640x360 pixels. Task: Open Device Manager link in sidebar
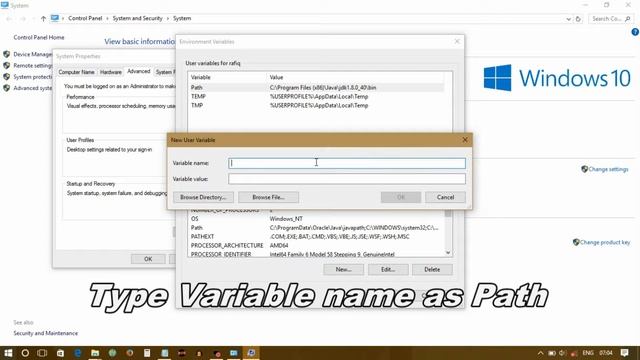coord(32,54)
